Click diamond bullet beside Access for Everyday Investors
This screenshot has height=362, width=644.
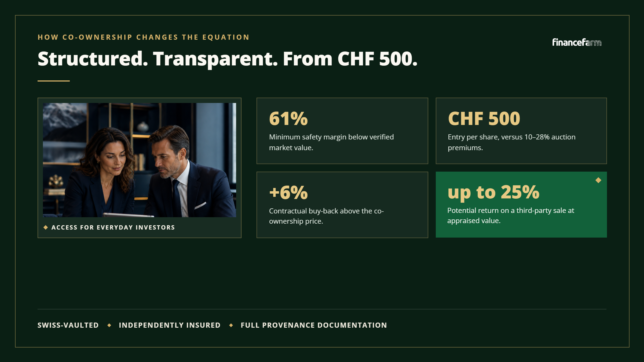(x=46, y=227)
